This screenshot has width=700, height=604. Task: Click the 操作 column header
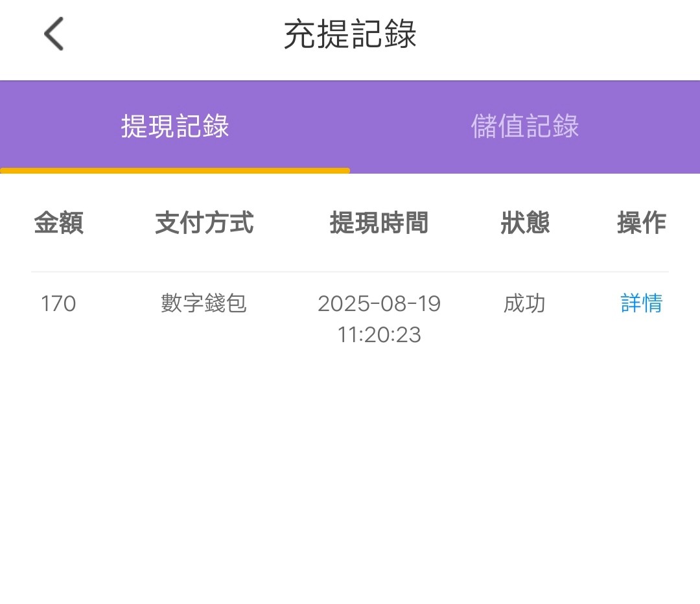[x=641, y=223]
